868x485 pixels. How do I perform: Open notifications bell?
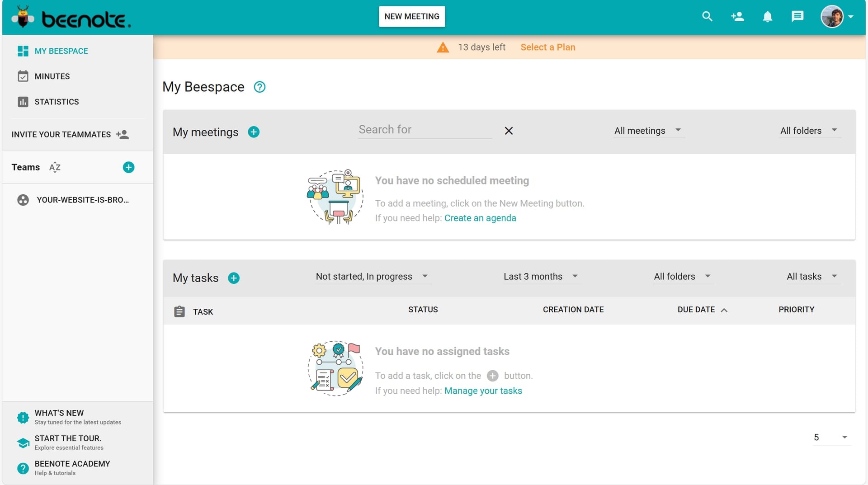pyautogui.click(x=767, y=17)
